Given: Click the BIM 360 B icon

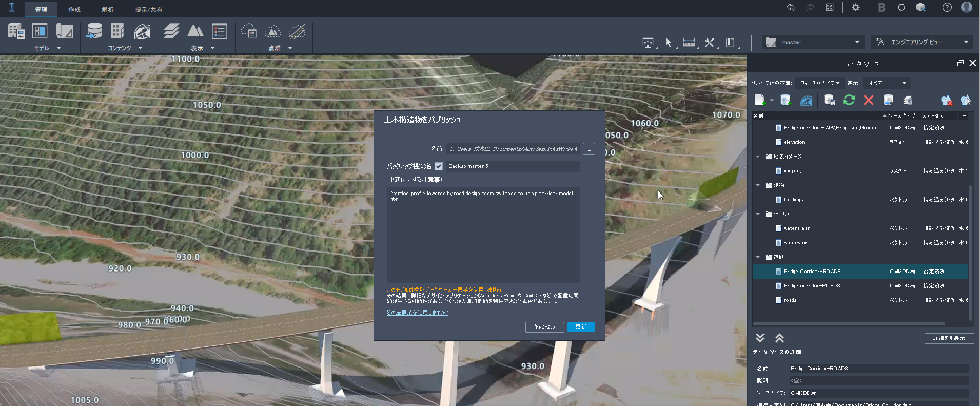Looking at the screenshot, I should click(881, 7).
